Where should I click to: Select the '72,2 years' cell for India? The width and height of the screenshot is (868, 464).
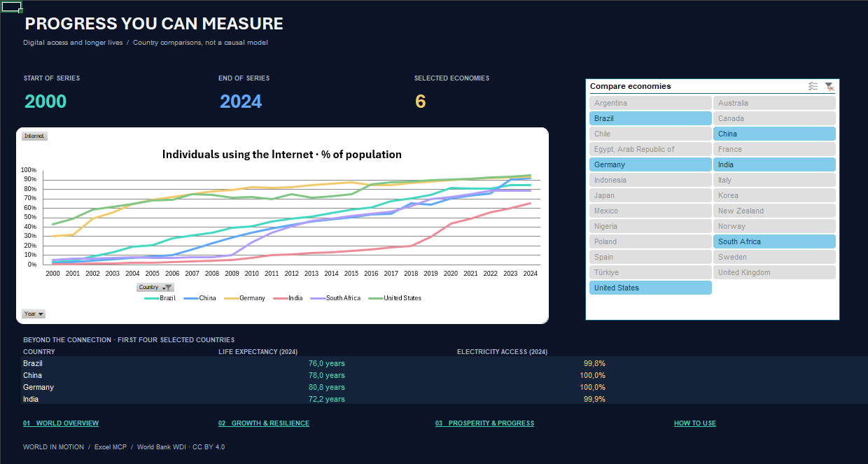(x=326, y=399)
